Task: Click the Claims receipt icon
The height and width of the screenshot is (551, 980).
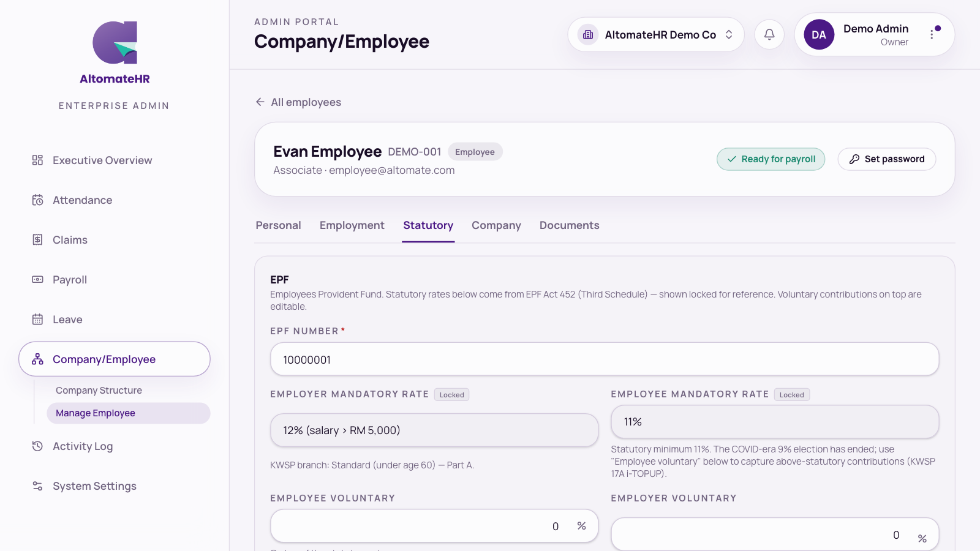Action: (37, 240)
